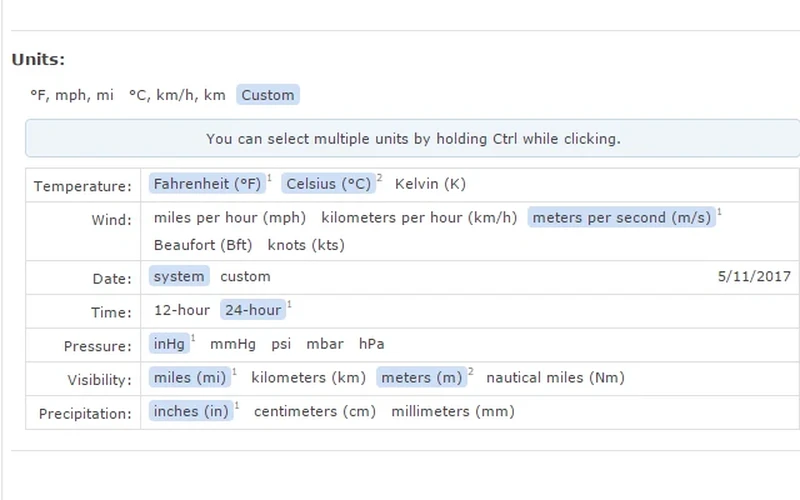Select Kelvin (K) temperature unit
The height and width of the screenshot is (500, 800).
coord(430,184)
